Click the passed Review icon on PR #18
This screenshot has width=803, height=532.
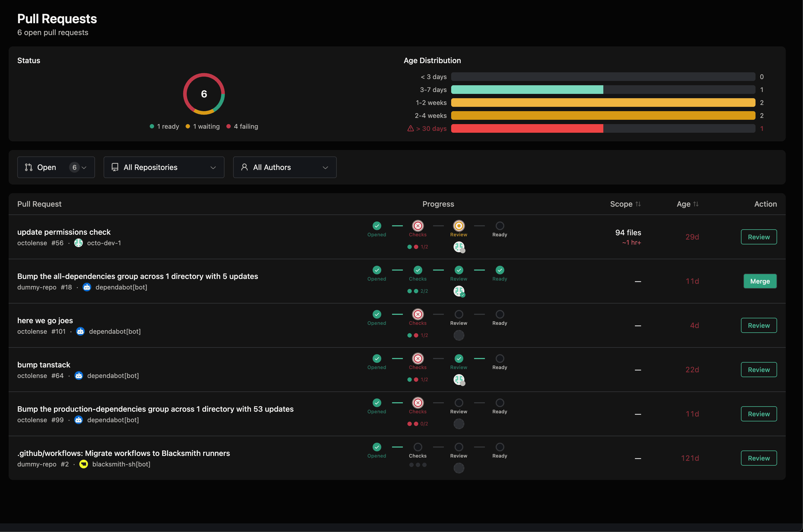point(459,270)
